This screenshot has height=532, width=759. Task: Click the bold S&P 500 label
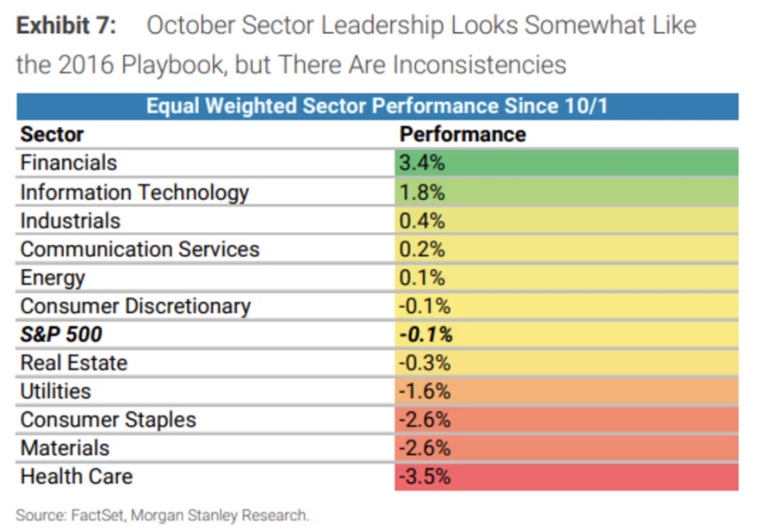tap(62, 334)
